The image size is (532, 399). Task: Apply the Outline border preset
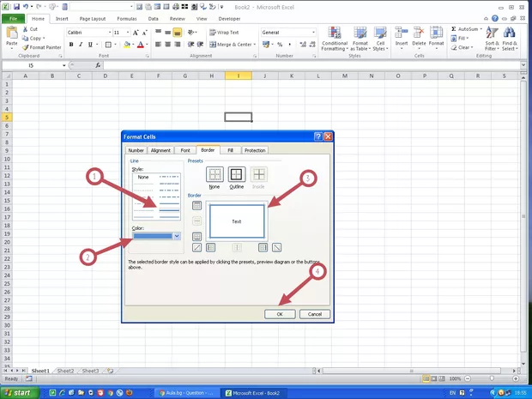coord(237,174)
